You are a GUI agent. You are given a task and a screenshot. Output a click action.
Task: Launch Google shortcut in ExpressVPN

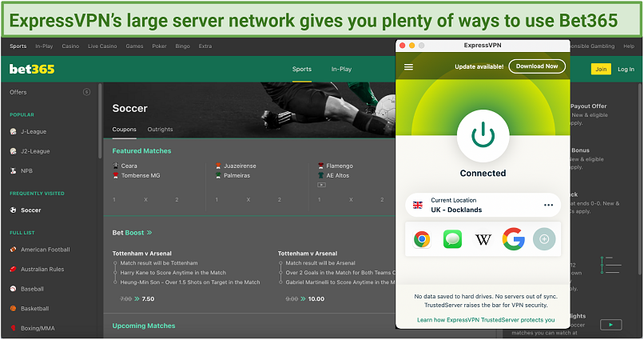click(514, 239)
